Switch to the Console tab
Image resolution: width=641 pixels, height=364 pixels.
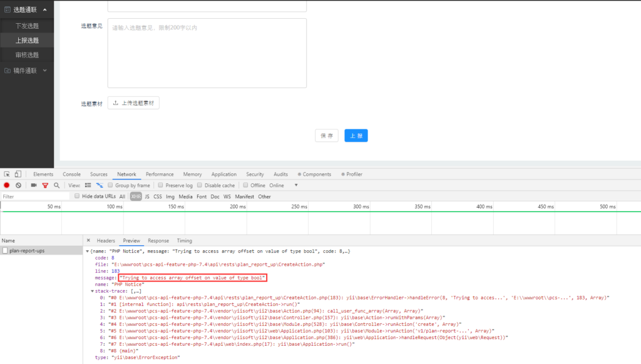71,174
